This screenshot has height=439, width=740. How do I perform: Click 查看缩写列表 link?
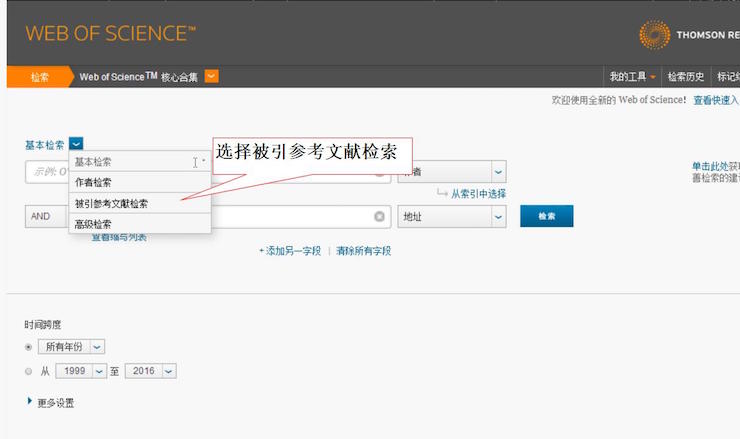pos(119,237)
